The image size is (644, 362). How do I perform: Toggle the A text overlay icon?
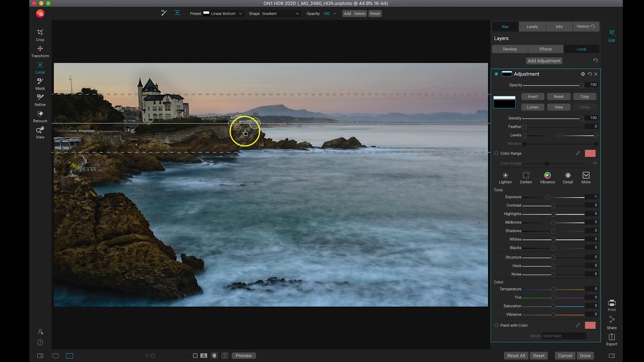coord(204,355)
